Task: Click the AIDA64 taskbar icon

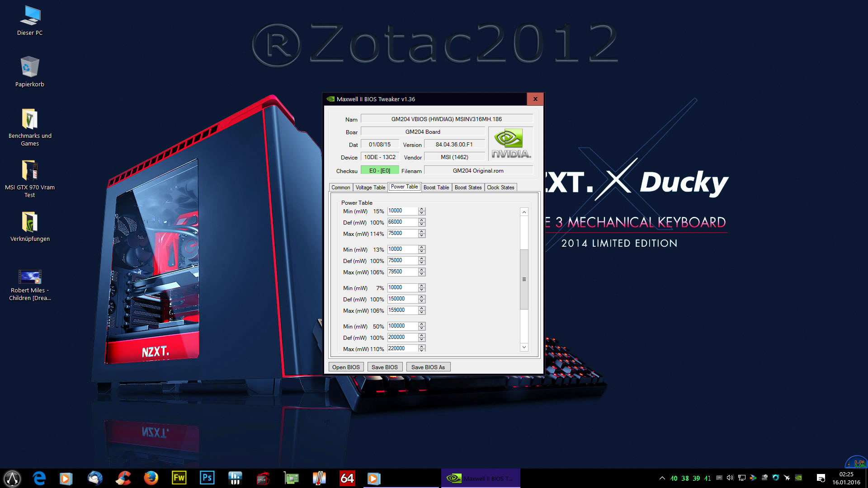Action: click(347, 478)
